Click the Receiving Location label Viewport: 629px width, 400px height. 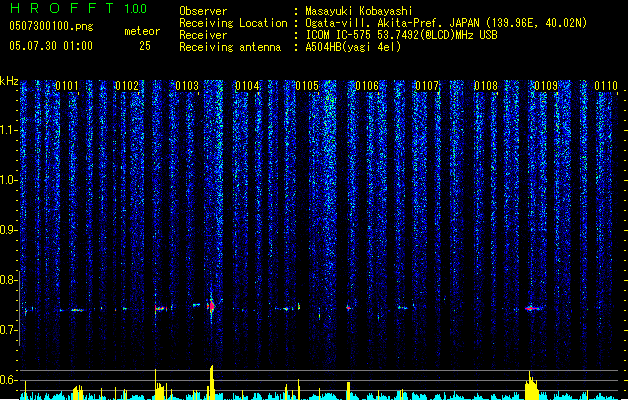tap(233, 23)
